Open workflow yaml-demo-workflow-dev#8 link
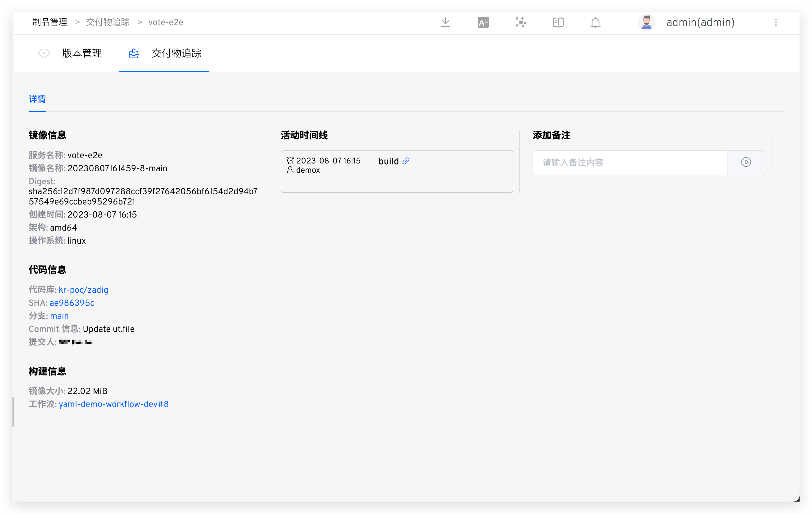The width and height of the screenshot is (812, 514). pyautogui.click(x=113, y=404)
